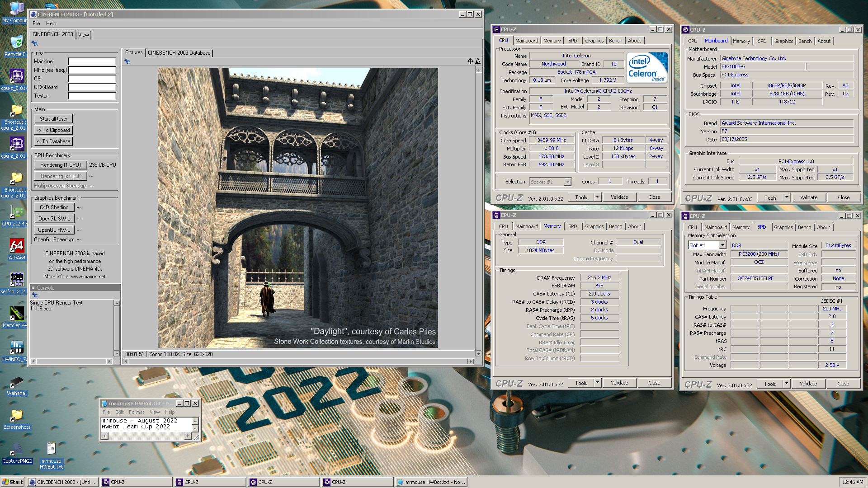Click the To Clipboard button

(53, 130)
